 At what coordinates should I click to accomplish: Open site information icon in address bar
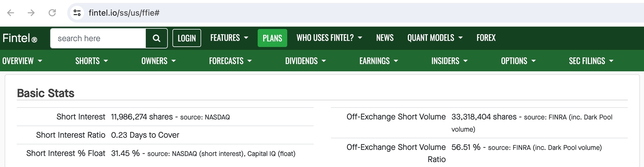click(77, 13)
